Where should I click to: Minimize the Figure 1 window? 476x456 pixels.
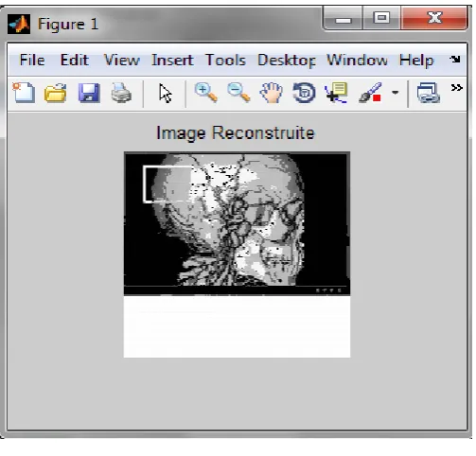click(x=344, y=18)
